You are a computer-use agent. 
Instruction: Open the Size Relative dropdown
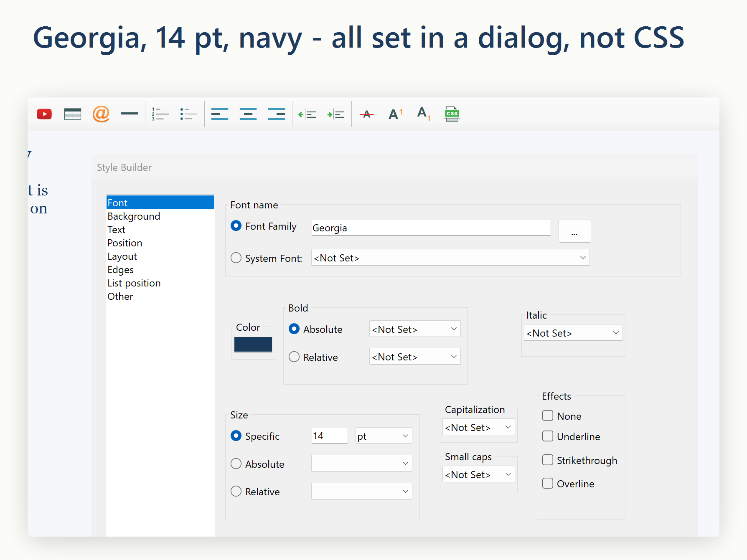coord(362,491)
